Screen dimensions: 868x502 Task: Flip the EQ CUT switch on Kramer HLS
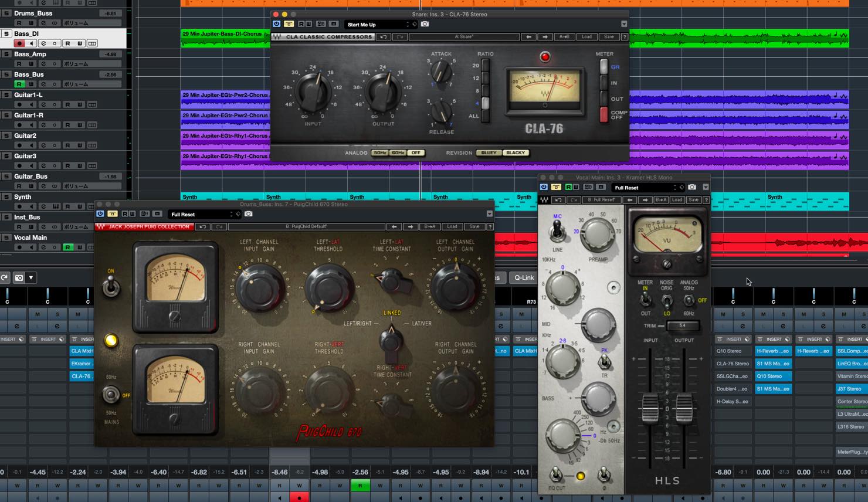pos(555,474)
